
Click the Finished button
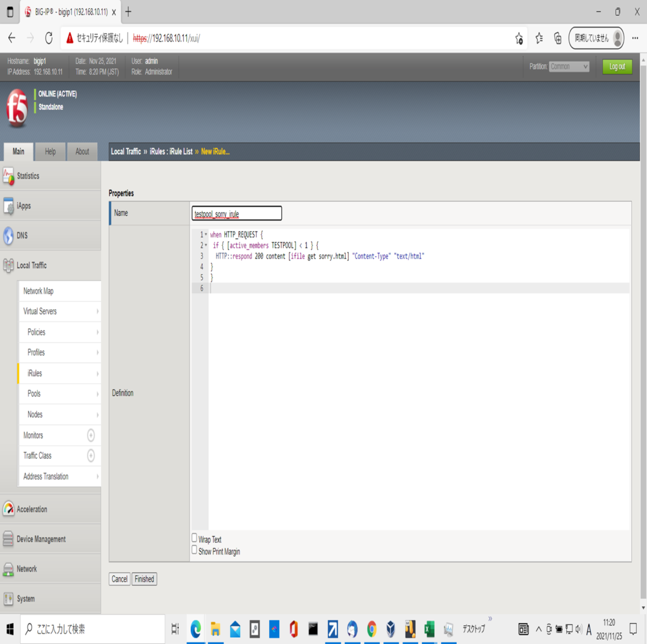pos(144,579)
